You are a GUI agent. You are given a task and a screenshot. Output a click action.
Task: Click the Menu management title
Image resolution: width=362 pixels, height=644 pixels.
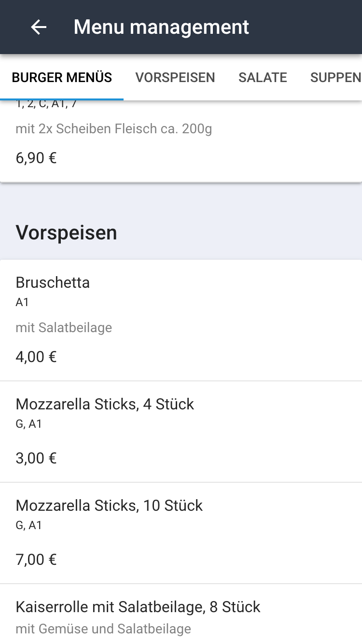coord(161,27)
